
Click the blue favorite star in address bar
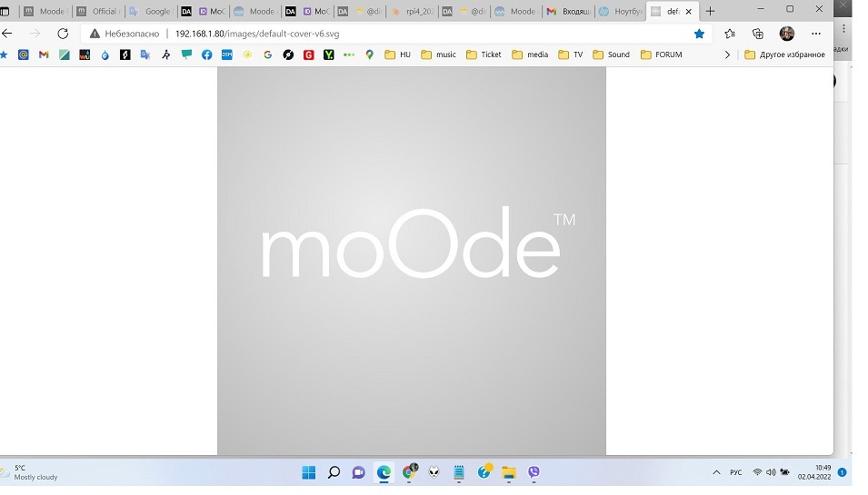click(x=699, y=34)
